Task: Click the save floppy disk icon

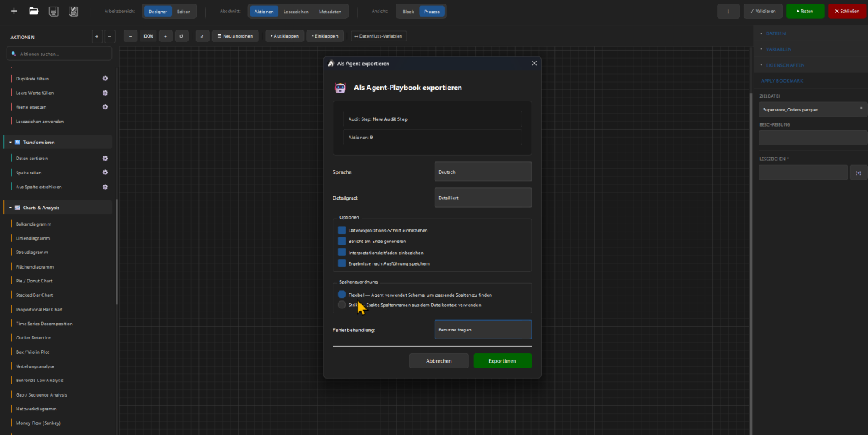Action: 54,12
